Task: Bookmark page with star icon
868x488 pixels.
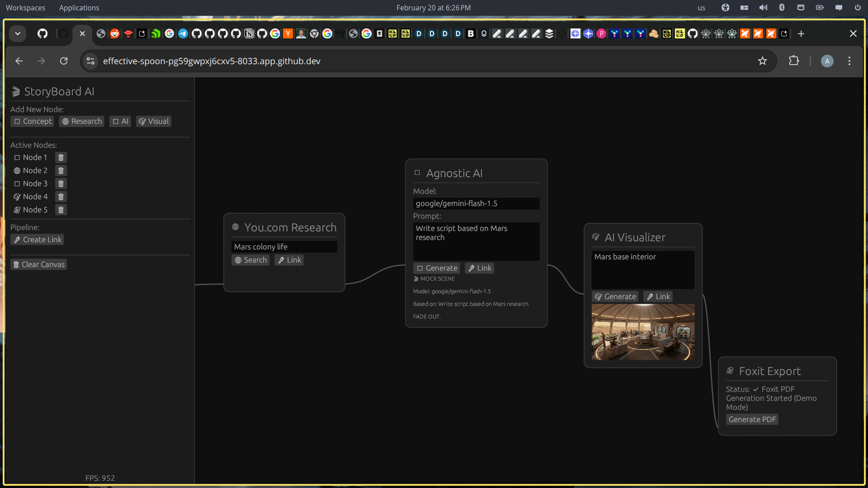Action: tap(762, 61)
